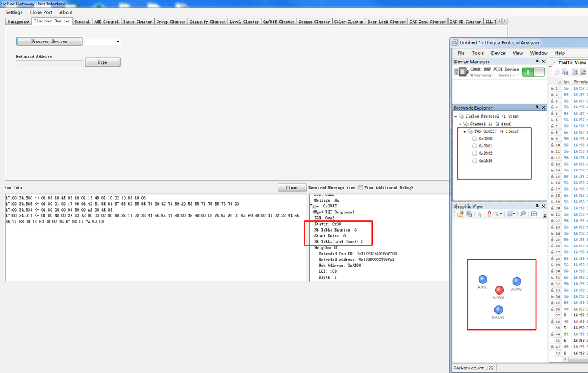Toggle the capture switch for NXP FTDI Device
Screen dimensions: 588x373
point(533,72)
